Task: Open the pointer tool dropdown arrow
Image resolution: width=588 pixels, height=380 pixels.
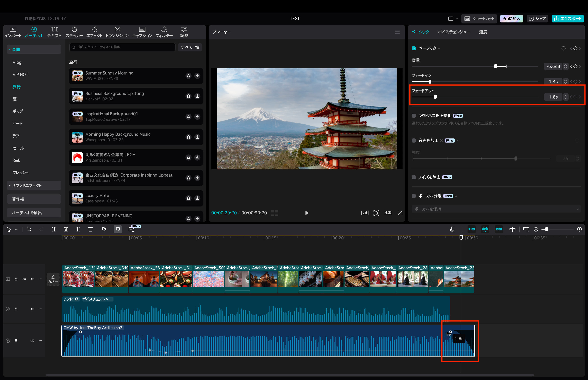Action: pos(16,229)
